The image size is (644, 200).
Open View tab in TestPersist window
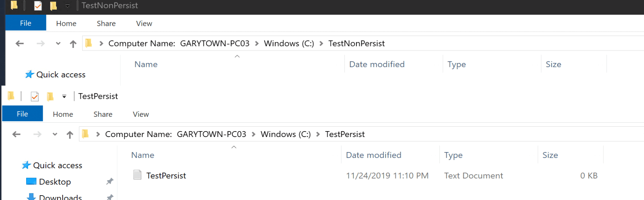(141, 114)
